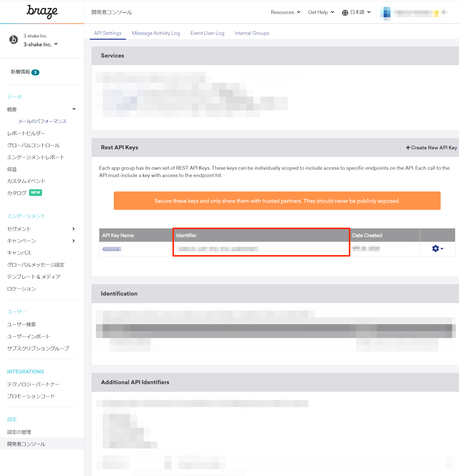Open テクノロジーパートナー
Screen dimensions: 459x476
(x=33, y=384)
